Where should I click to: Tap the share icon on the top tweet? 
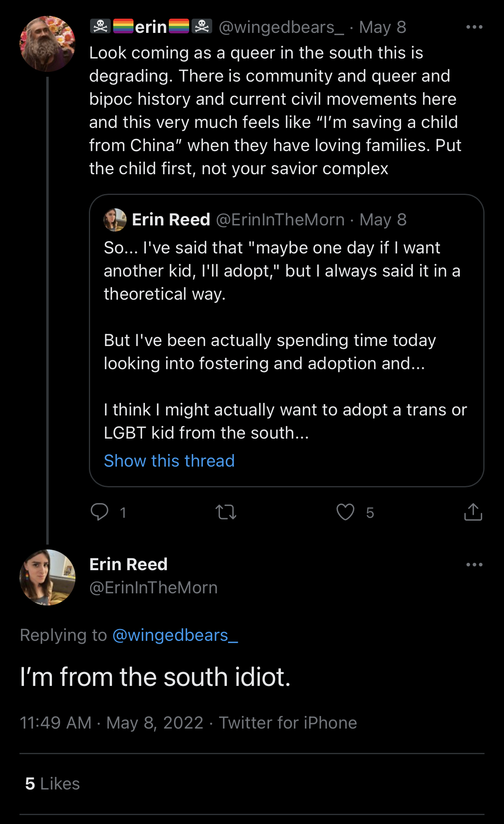tap(473, 512)
